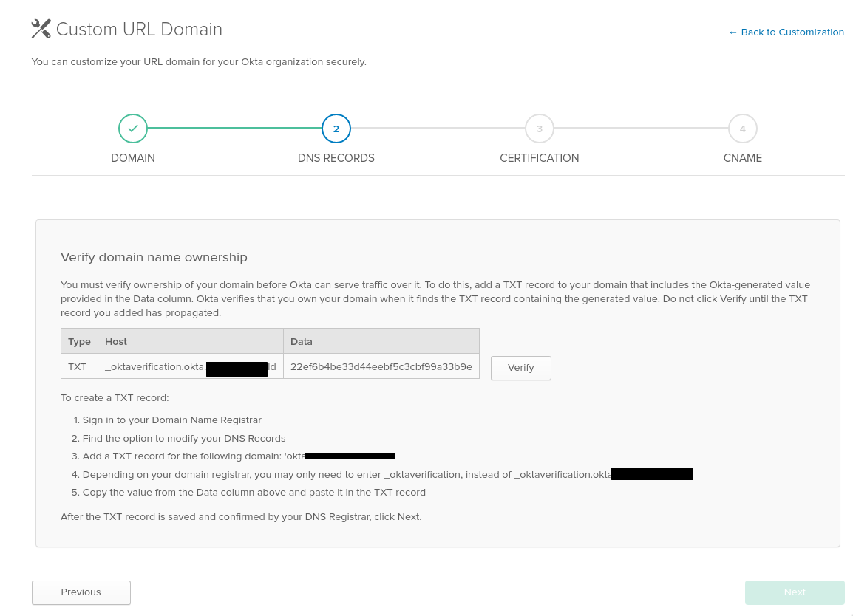Click the DOMAIN step label
853x616 pixels.
tap(133, 157)
